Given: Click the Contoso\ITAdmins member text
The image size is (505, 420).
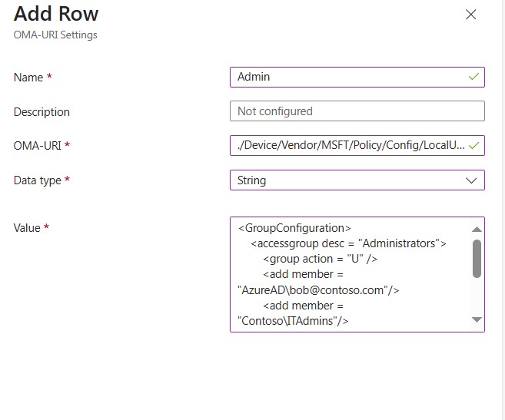Looking at the screenshot, I should click(293, 321).
